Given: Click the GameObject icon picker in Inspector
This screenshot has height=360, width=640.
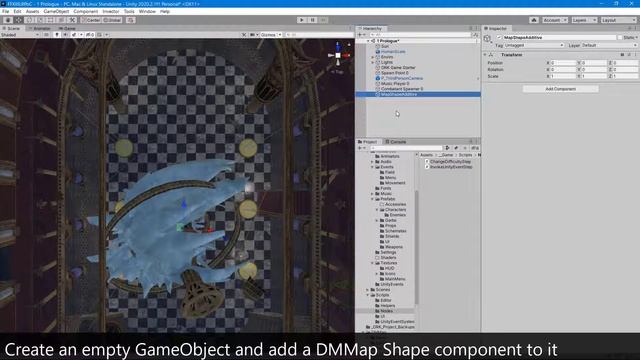Looking at the screenshot, I should 487,39.
